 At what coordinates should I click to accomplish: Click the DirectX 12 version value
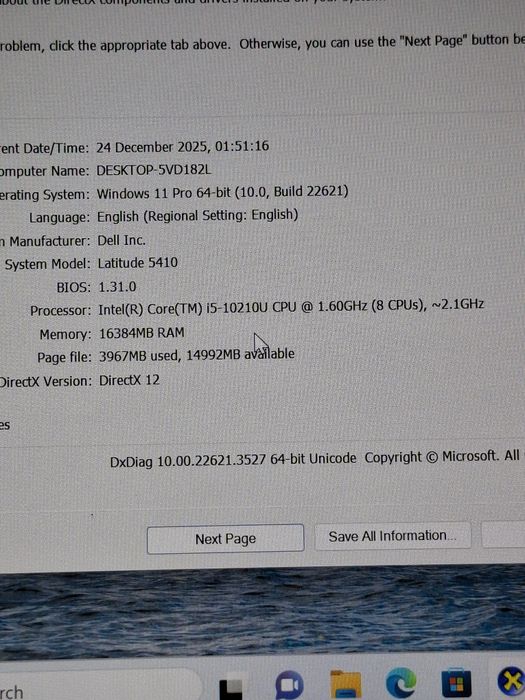point(129,380)
